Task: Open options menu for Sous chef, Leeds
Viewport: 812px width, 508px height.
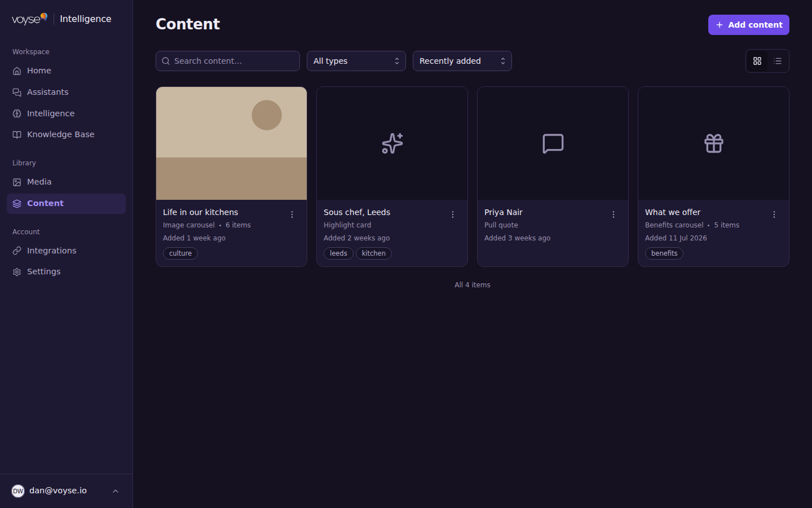Action: 453,214
